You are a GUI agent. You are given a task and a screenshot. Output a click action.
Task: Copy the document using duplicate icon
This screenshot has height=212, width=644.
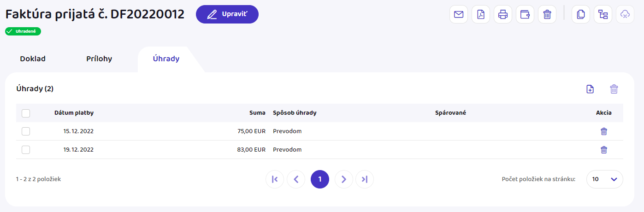[x=580, y=14]
